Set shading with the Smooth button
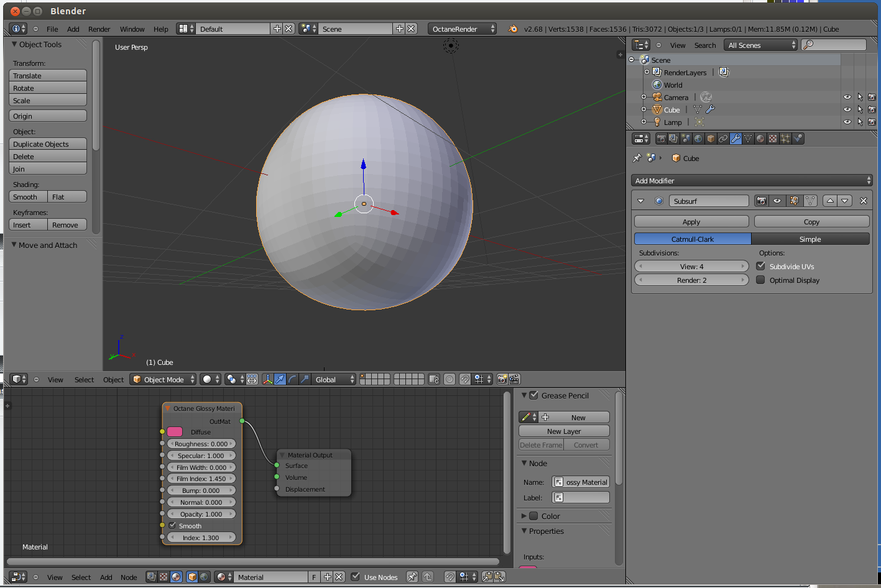Viewport: 881px width, 588px height. [x=28, y=196]
